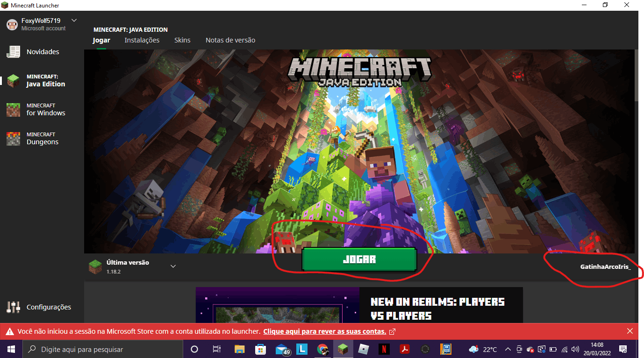644x358 pixels.
Task: Click the Minecraft Launcher taskbar icon
Action: [343, 349]
